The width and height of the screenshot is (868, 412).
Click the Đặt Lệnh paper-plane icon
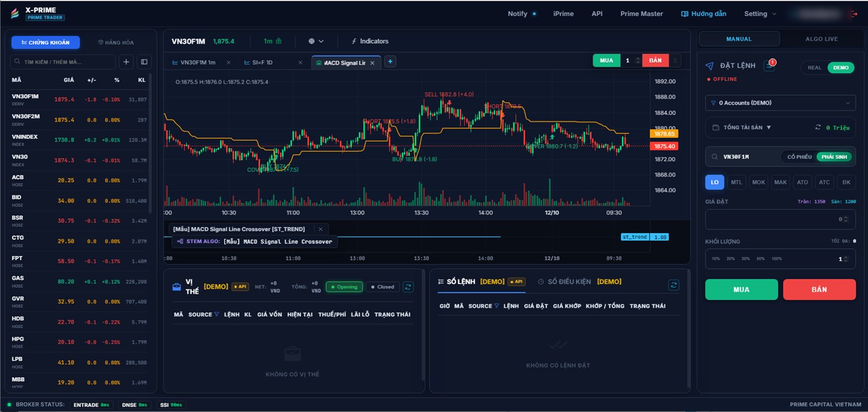[709, 66]
